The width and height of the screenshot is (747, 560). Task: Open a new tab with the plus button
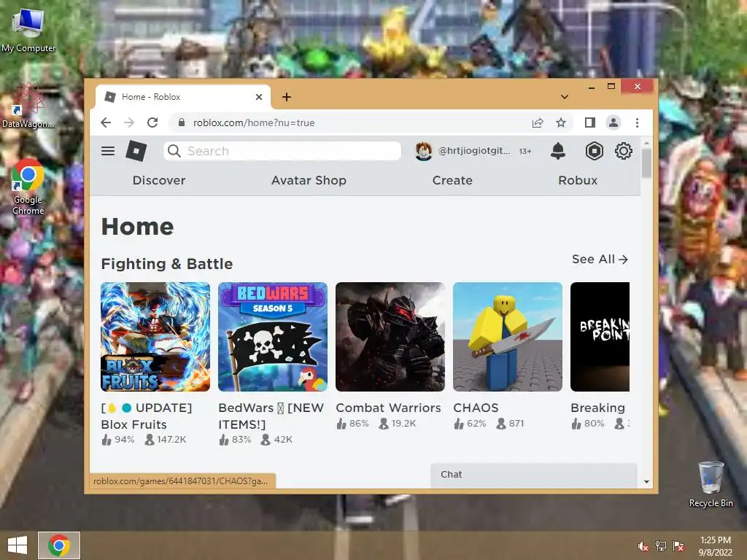[x=286, y=97]
